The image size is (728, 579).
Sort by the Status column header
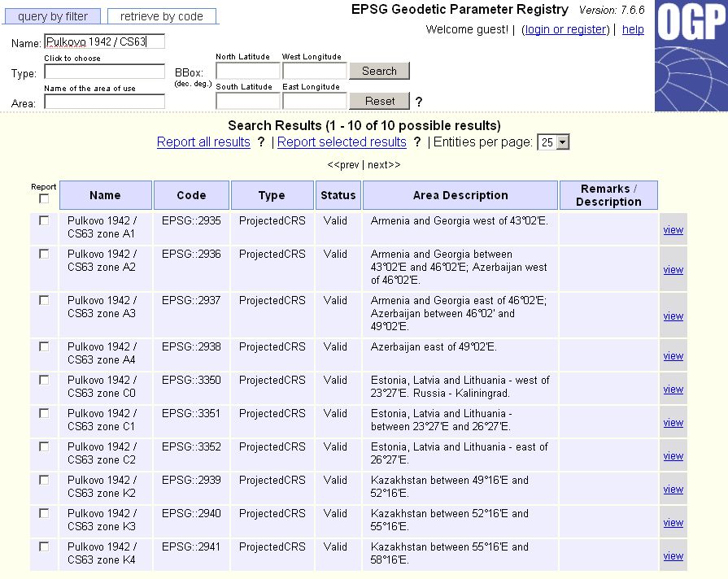(338, 195)
